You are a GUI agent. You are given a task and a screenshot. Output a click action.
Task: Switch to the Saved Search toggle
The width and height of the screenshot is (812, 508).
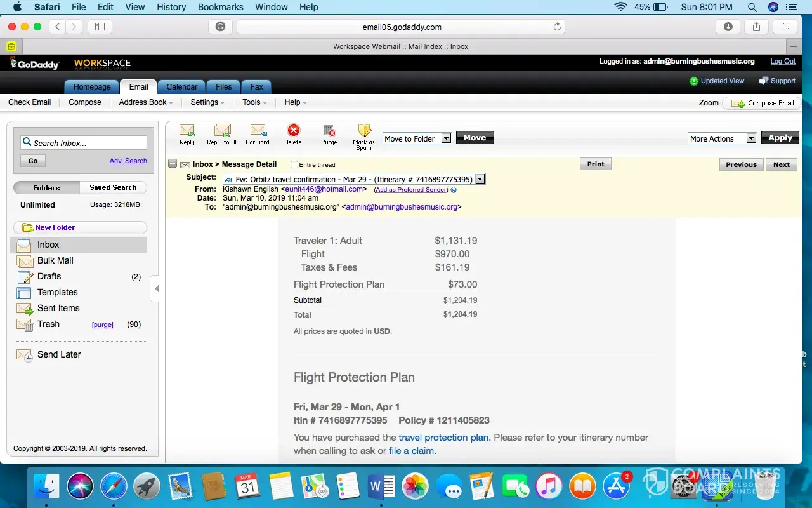[x=113, y=188]
